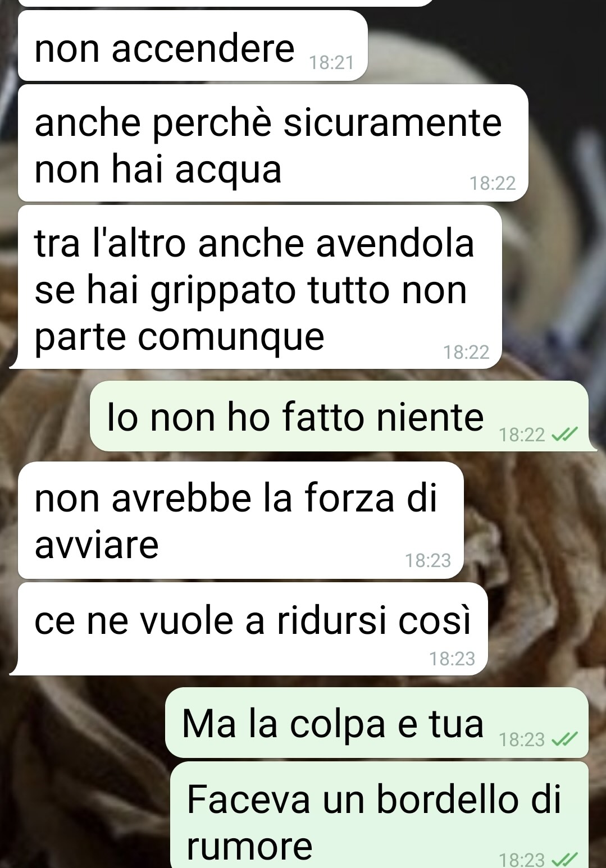
Task: Click the checkmarks on the 'Faceva un bordello' message
Action: [x=564, y=859]
